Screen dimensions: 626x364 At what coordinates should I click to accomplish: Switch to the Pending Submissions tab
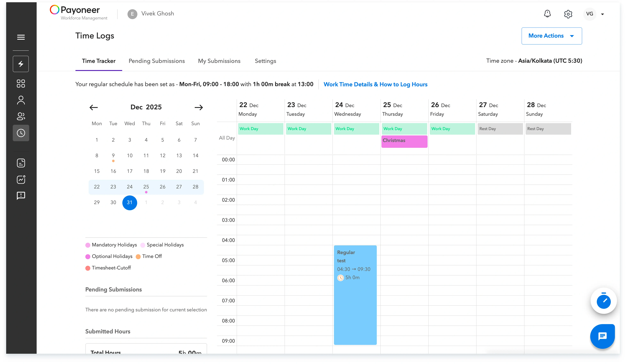pyautogui.click(x=156, y=61)
